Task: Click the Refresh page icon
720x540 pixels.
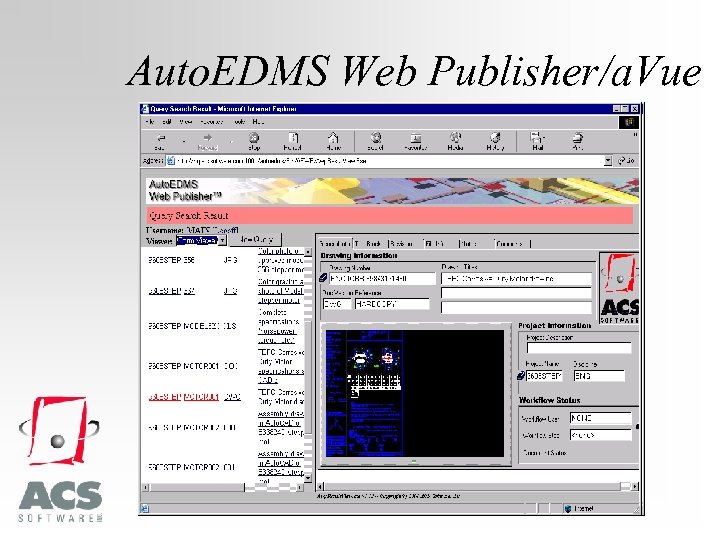Action: click(293, 137)
